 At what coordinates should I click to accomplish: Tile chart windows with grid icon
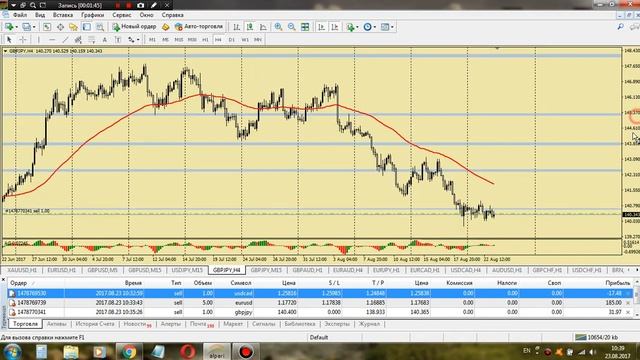[x=305, y=27]
